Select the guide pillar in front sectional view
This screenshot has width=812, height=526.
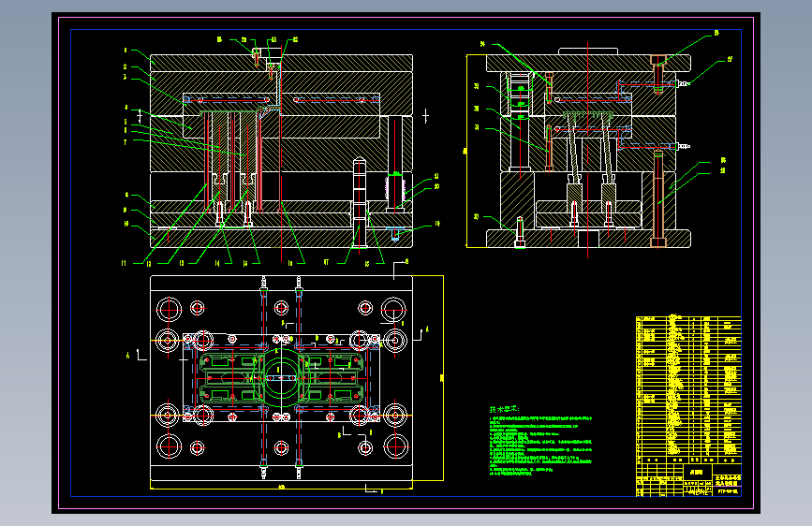[x=360, y=202]
